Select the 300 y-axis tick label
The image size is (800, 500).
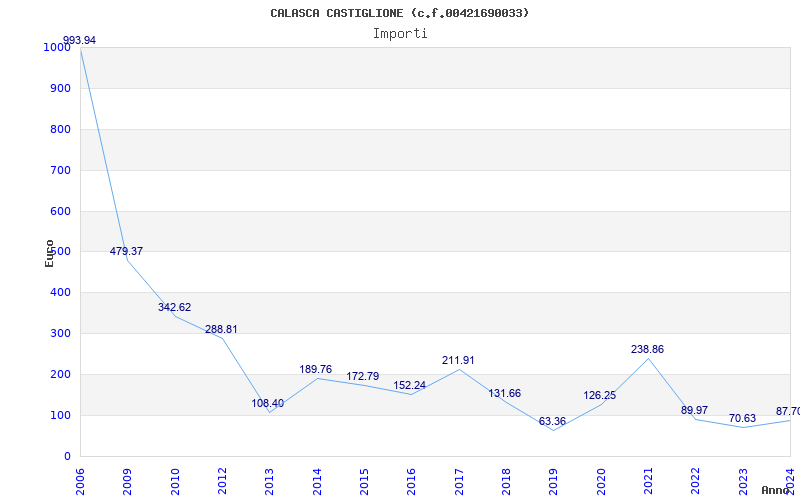[x=60, y=333]
